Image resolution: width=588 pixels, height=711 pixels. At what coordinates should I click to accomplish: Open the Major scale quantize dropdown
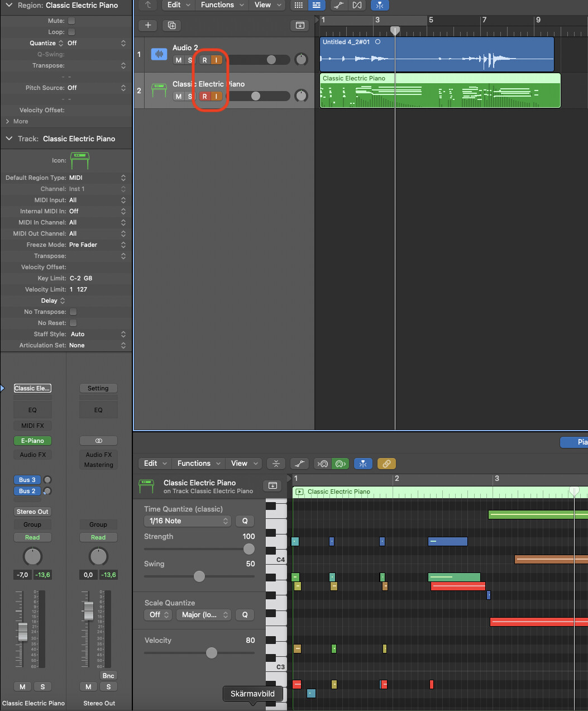tap(203, 615)
